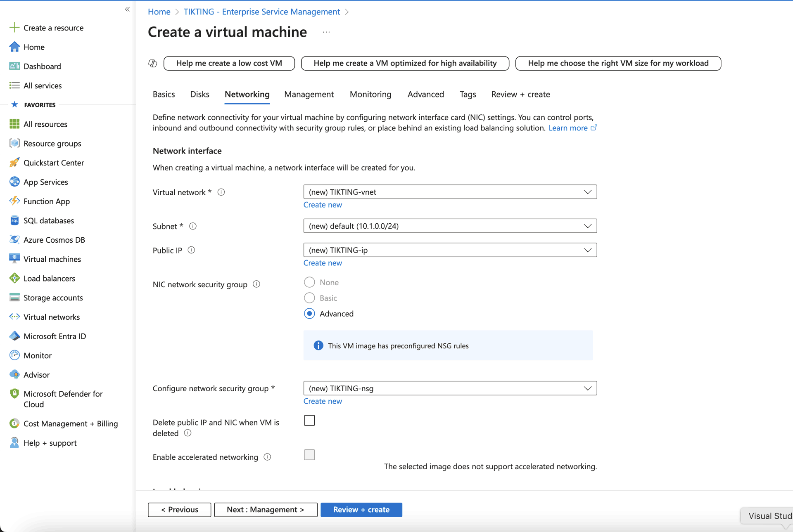Open the Management tab
This screenshot has width=793, height=532.
pyautogui.click(x=309, y=94)
